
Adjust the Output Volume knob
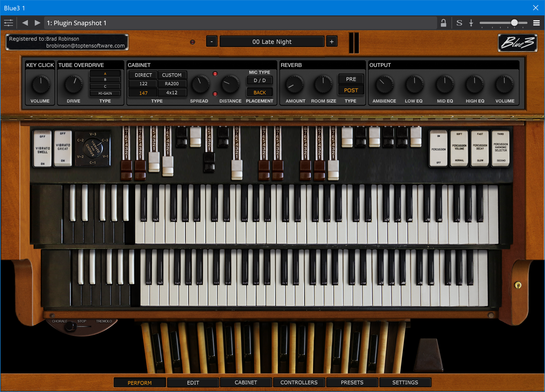(x=504, y=85)
